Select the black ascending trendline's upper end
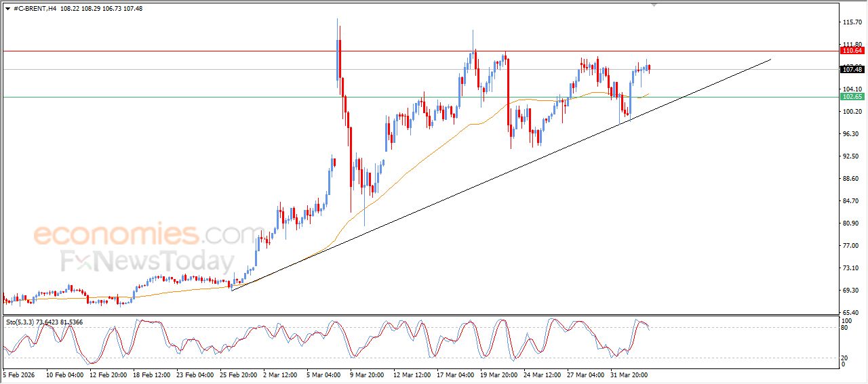This screenshot has width=868, height=384. point(770,60)
